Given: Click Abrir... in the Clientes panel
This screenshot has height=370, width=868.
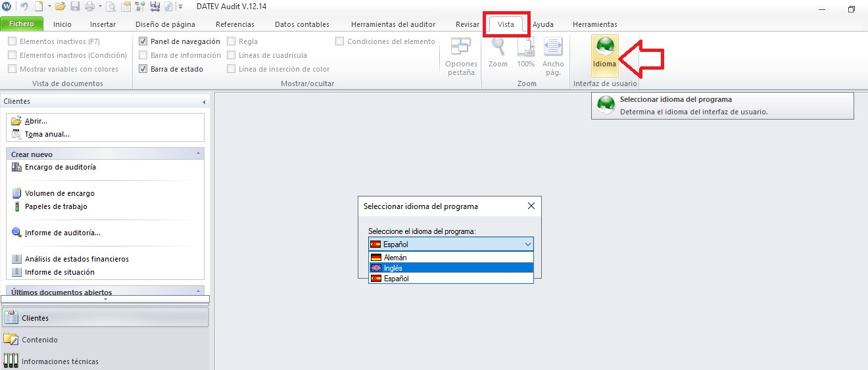Looking at the screenshot, I should click(36, 121).
